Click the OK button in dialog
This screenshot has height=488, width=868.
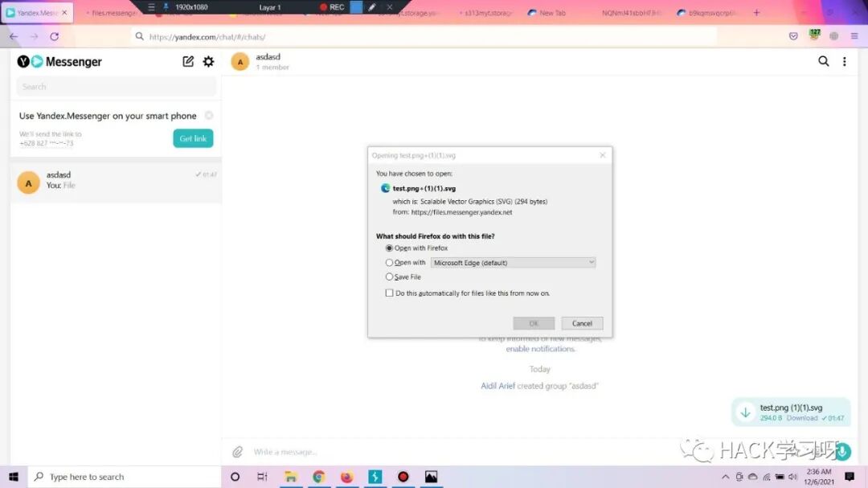tap(534, 323)
